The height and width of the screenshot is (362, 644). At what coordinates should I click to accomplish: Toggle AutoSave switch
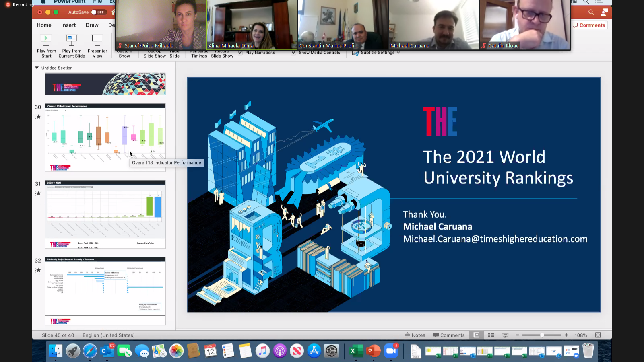point(98,12)
